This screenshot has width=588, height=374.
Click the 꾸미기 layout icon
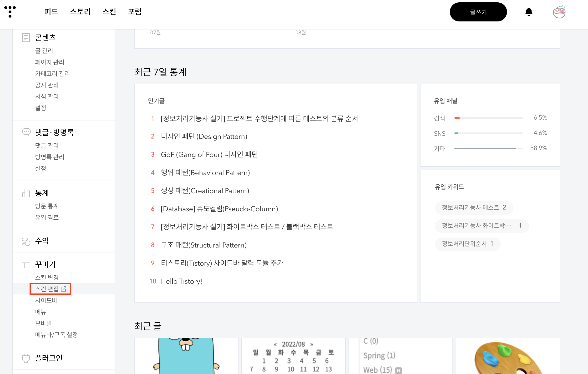point(26,264)
